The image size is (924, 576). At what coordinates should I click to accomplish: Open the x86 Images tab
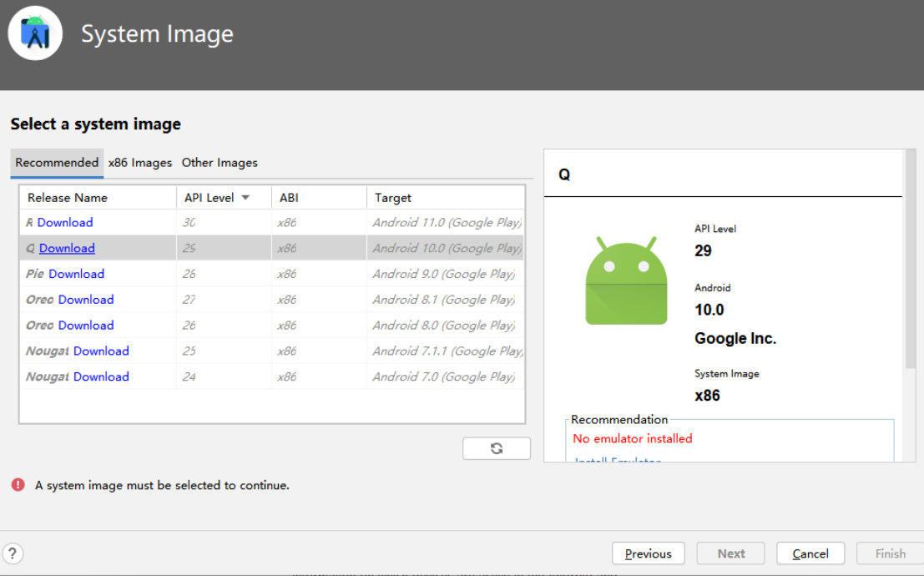click(x=140, y=163)
